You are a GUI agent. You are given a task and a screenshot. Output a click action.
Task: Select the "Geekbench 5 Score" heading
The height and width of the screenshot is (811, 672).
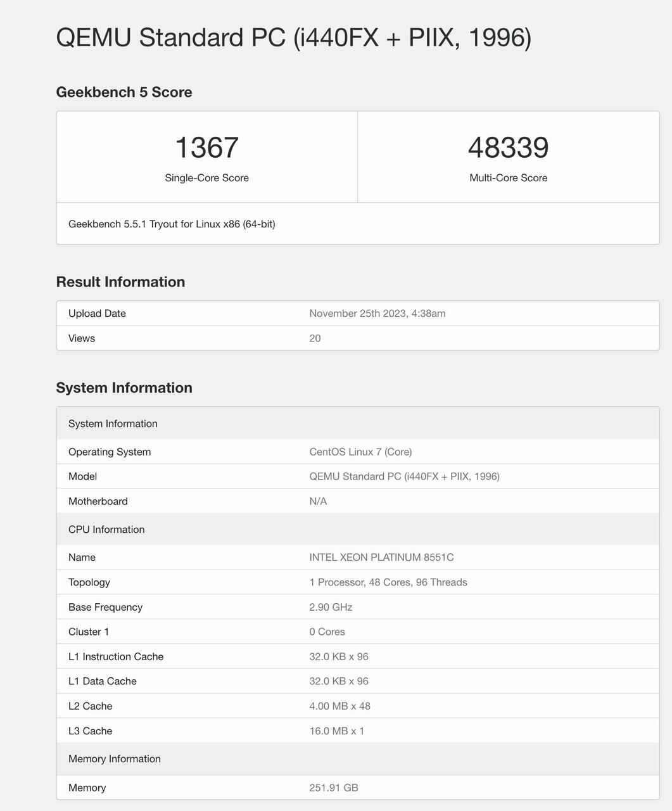click(124, 92)
